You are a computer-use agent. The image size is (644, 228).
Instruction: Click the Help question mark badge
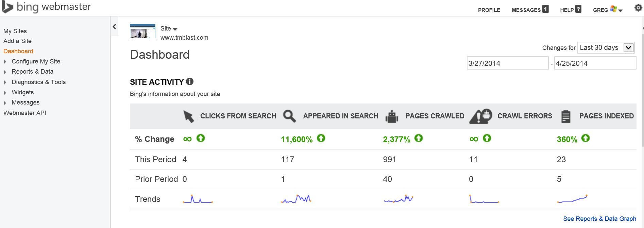coord(578,9)
